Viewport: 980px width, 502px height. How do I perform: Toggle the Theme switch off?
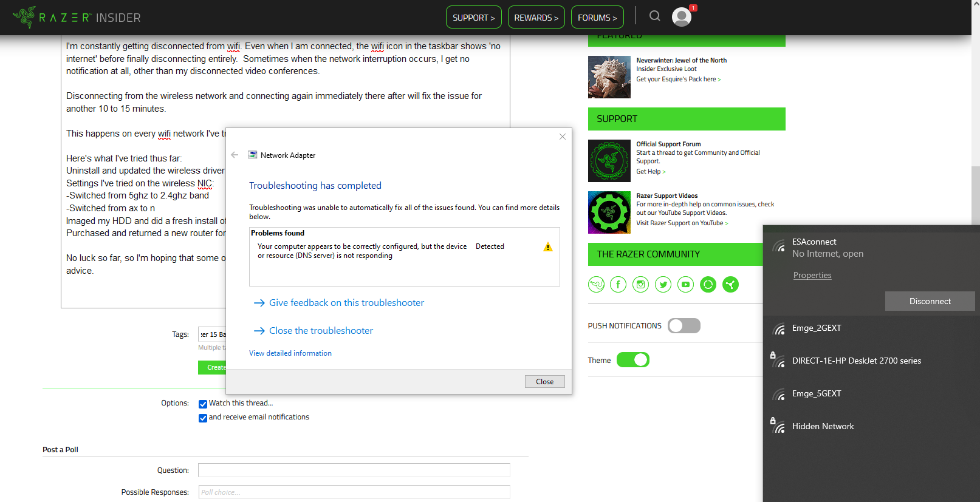point(632,360)
